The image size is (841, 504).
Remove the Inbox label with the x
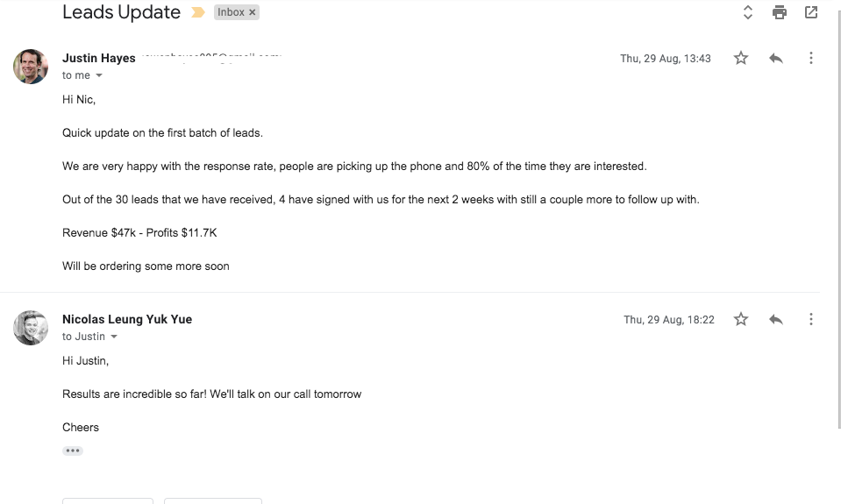(x=252, y=12)
